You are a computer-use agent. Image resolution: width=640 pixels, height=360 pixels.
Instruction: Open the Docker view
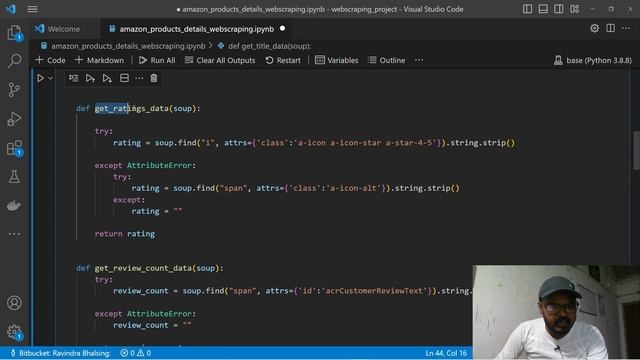(14, 205)
